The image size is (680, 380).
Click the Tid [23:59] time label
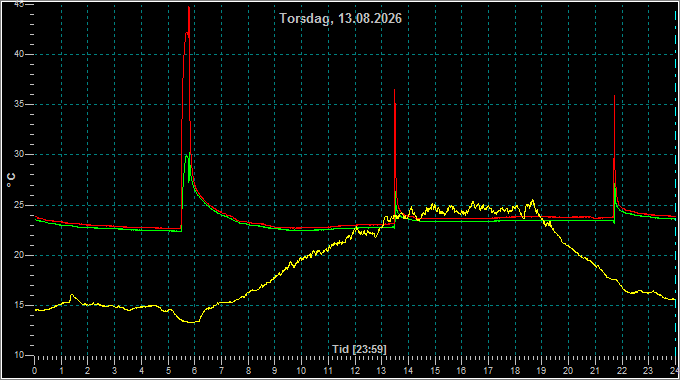point(359,349)
